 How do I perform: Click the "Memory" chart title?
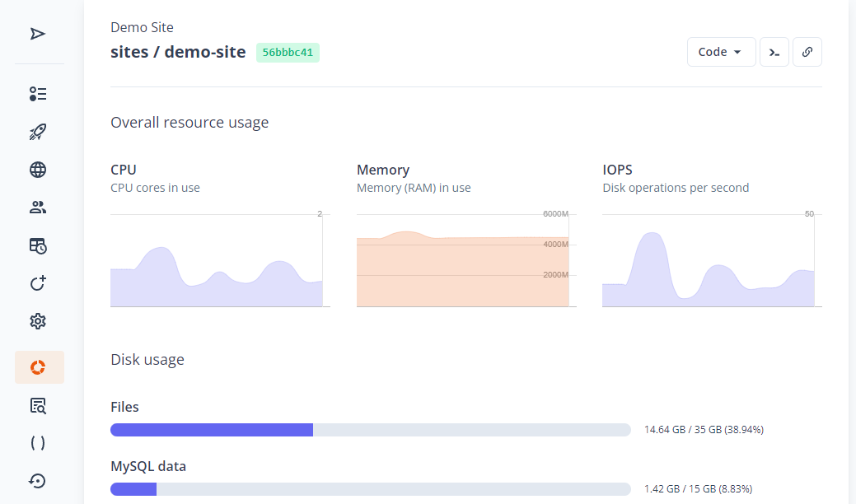point(383,170)
